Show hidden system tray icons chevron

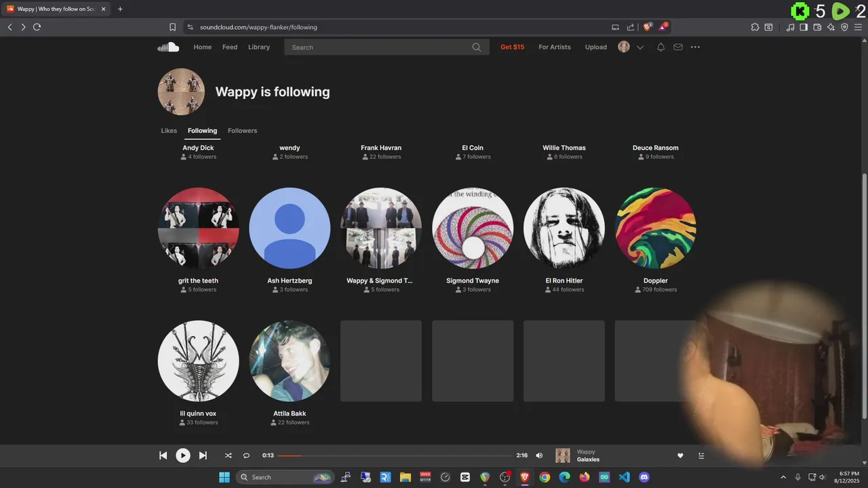click(783, 477)
